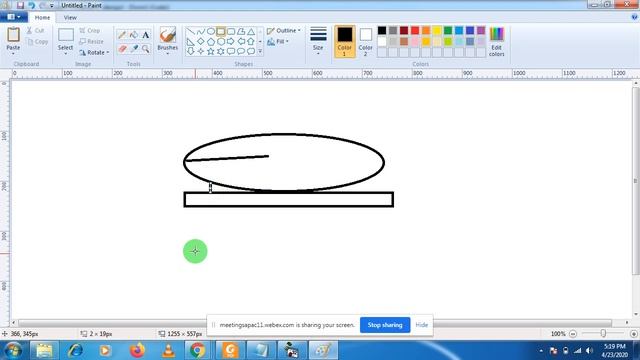
Task: Select the Fill with color bucket tool
Action: click(134, 35)
